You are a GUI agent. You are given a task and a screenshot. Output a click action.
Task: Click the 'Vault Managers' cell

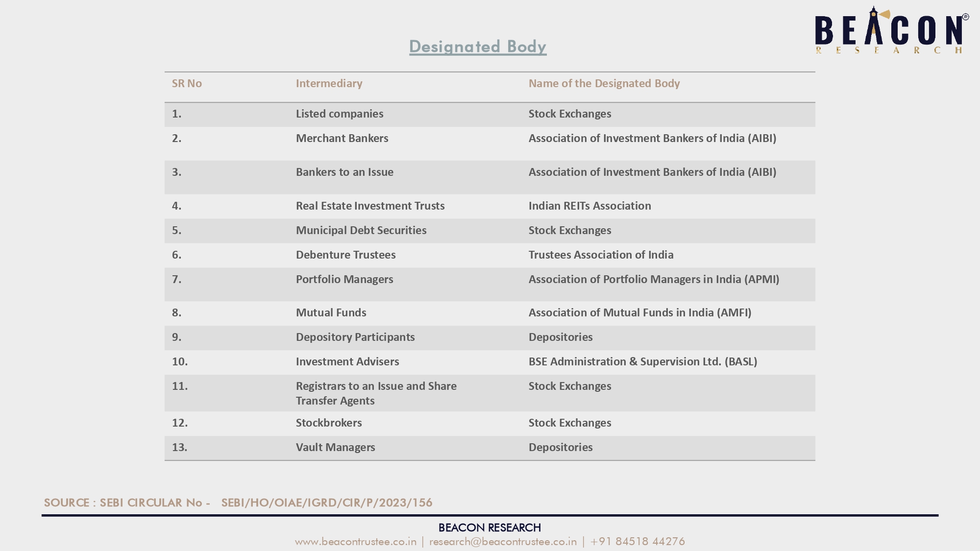(335, 447)
